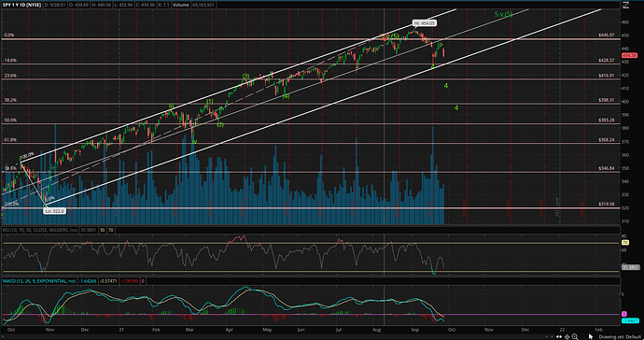Click the RSI value 35.3801 in header
Viewport: 644px width, 340px height.
tap(89, 230)
